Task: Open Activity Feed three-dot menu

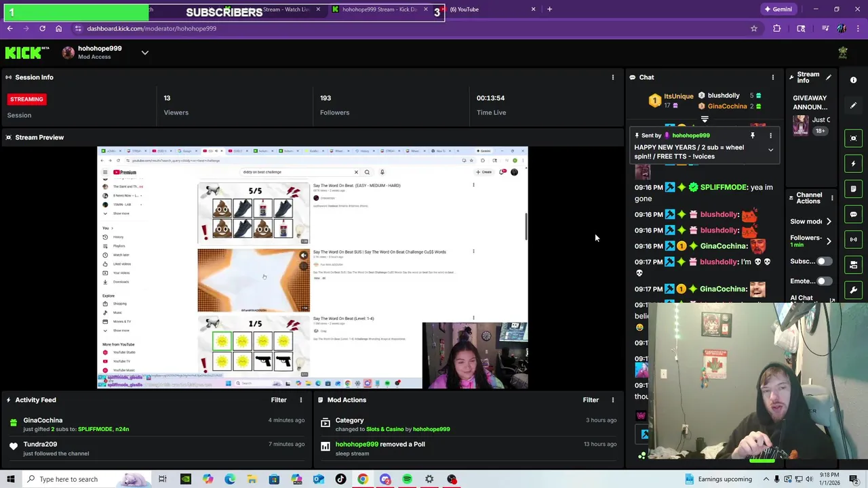Action: coord(301,400)
